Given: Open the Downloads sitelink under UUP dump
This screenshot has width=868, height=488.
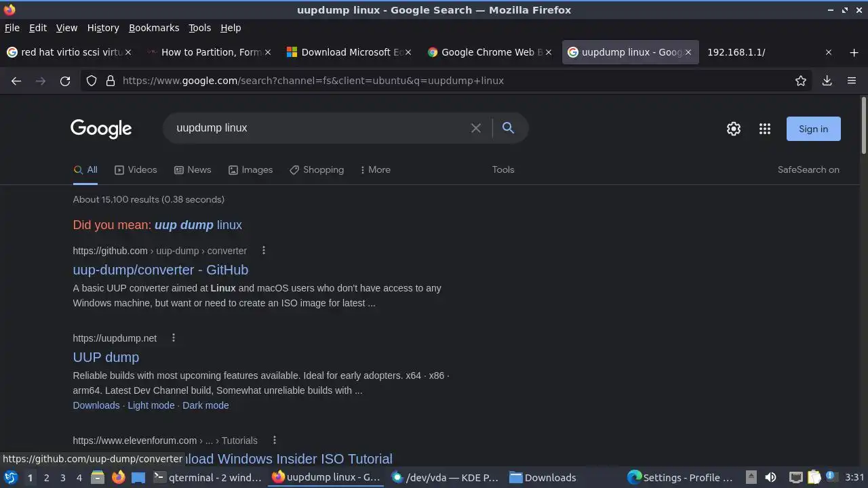Looking at the screenshot, I should 96,405.
